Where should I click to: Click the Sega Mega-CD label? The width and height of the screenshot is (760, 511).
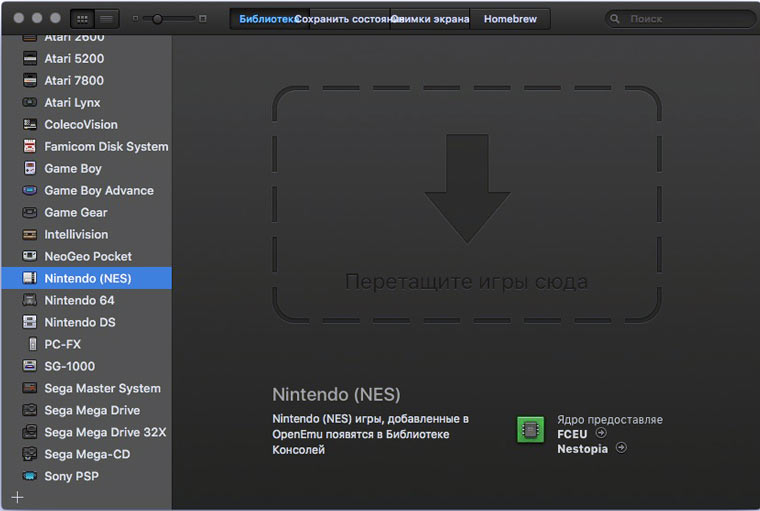(x=87, y=454)
